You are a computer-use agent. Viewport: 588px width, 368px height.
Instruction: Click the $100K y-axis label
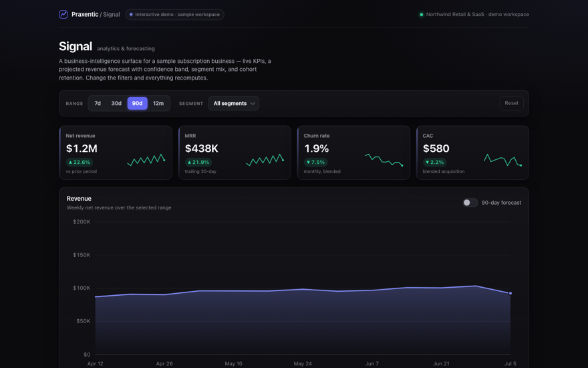[82, 288]
